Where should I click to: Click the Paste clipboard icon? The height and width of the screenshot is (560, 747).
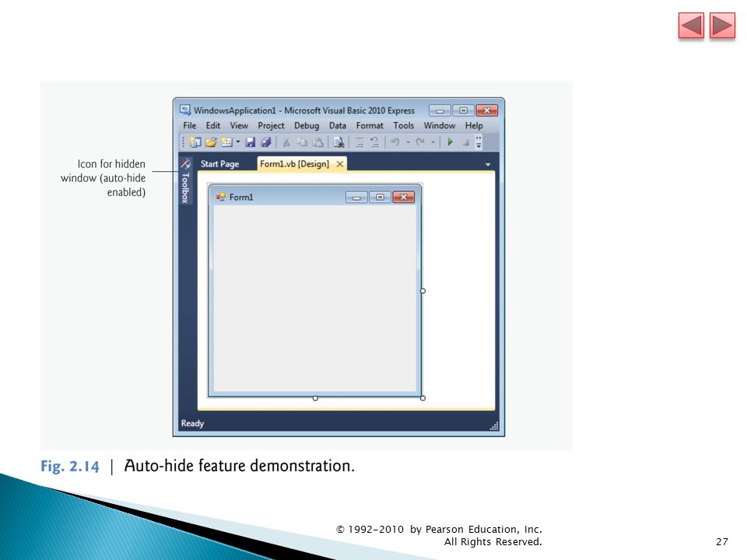point(317,142)
